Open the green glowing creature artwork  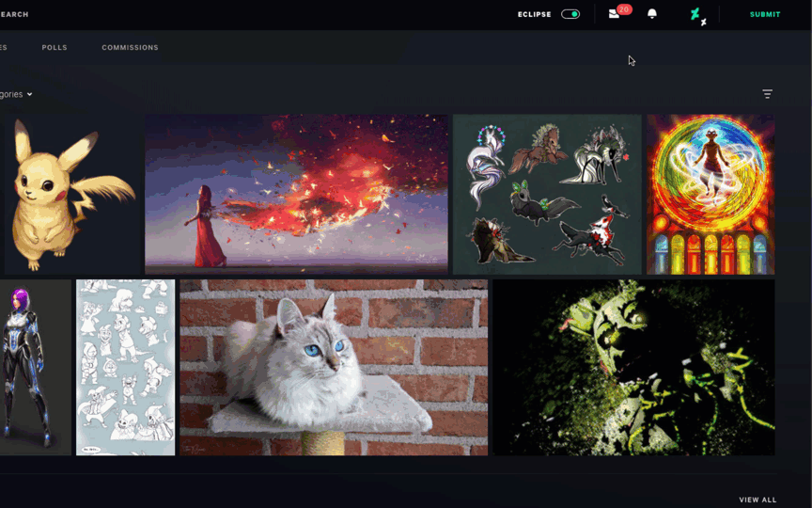pyautogui.click(x=633, y=368)
